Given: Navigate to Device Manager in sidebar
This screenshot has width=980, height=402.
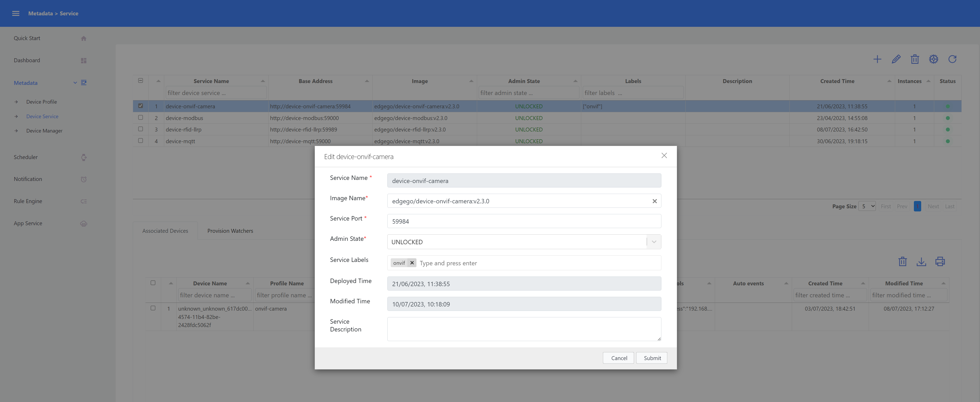Looking at the screenshot, I should click(44, 131).
